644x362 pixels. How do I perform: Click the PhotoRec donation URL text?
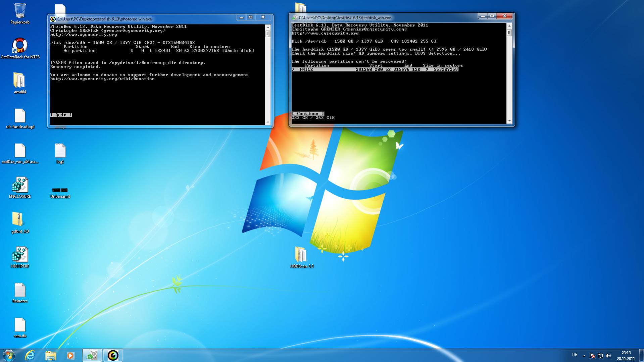[102, 79]
